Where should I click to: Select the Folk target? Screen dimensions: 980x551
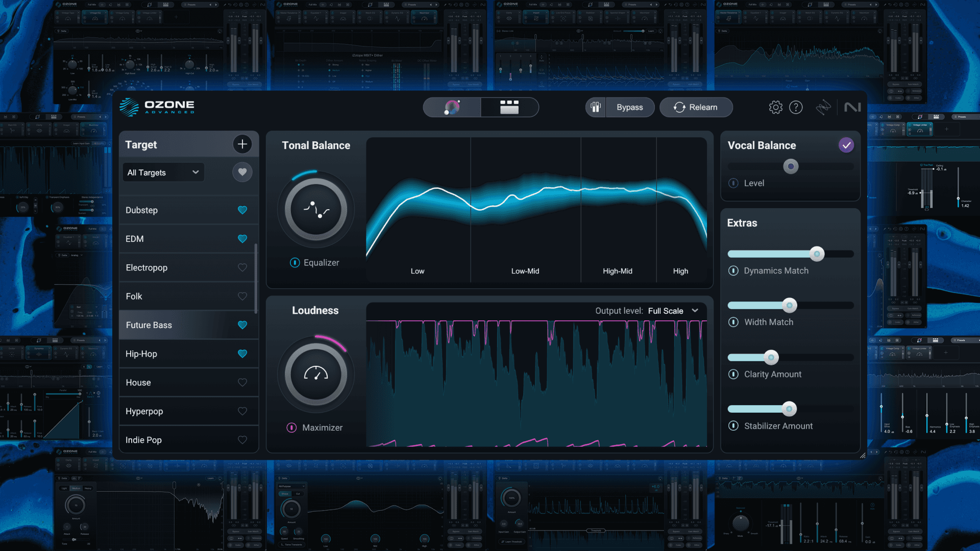(187, 296)
